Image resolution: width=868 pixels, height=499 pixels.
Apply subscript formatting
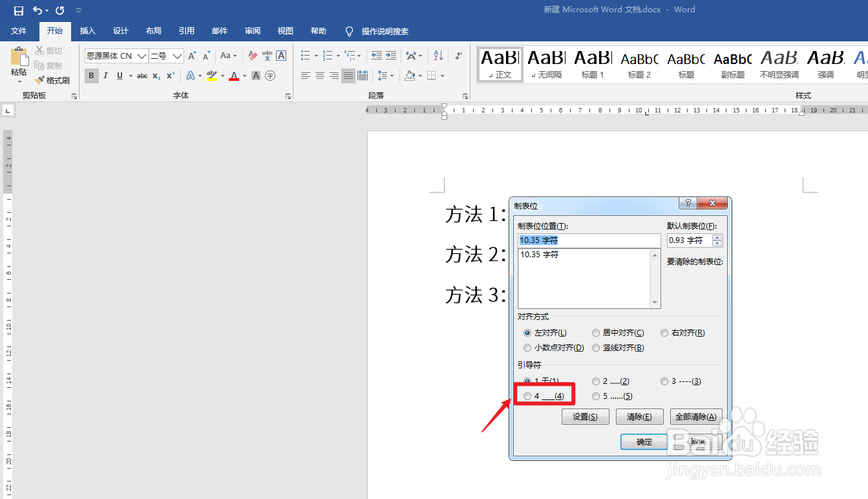tap(156, 76)
